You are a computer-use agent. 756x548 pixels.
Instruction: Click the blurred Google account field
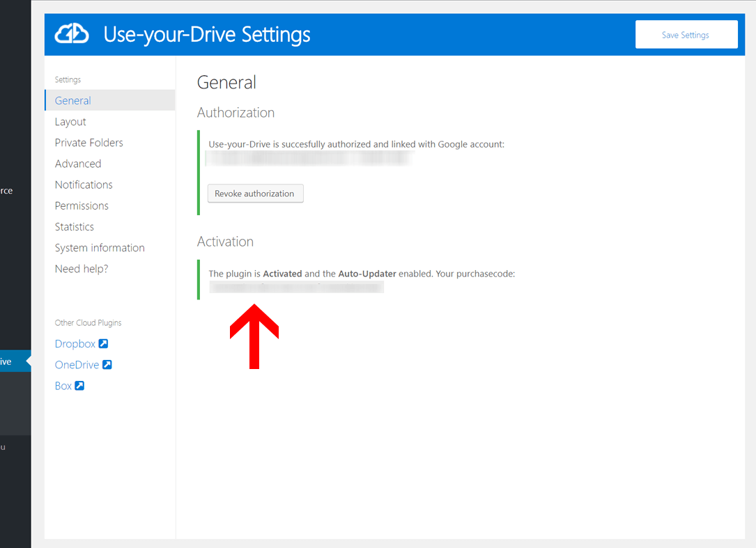pyautogui.click(x=309, y=159)
